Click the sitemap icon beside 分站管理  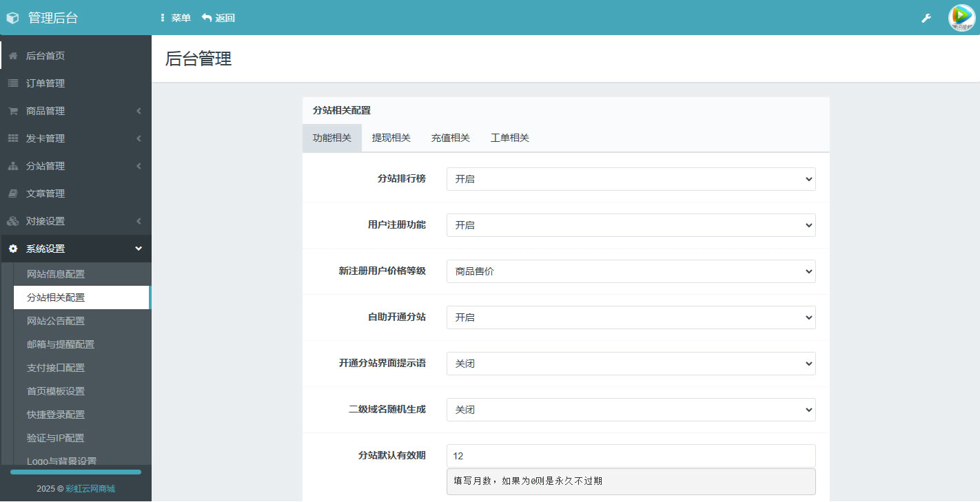(x=13, y=166)
